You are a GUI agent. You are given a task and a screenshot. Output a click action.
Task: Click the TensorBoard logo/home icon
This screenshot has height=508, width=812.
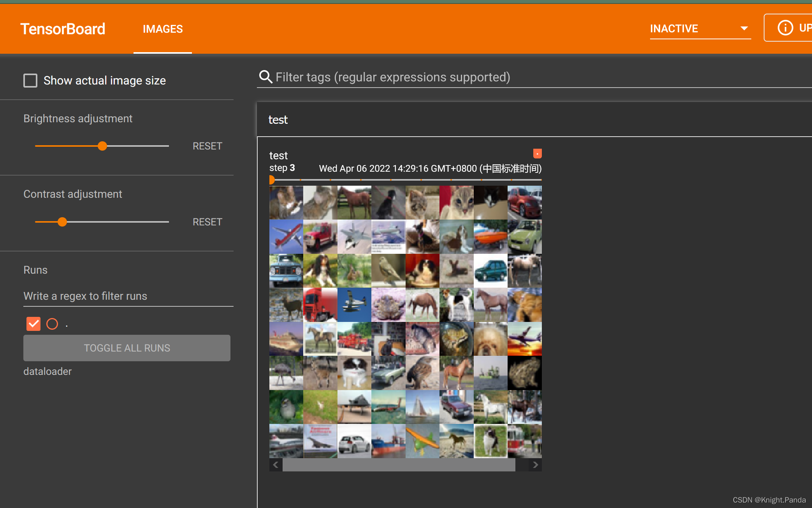[63, 29]
